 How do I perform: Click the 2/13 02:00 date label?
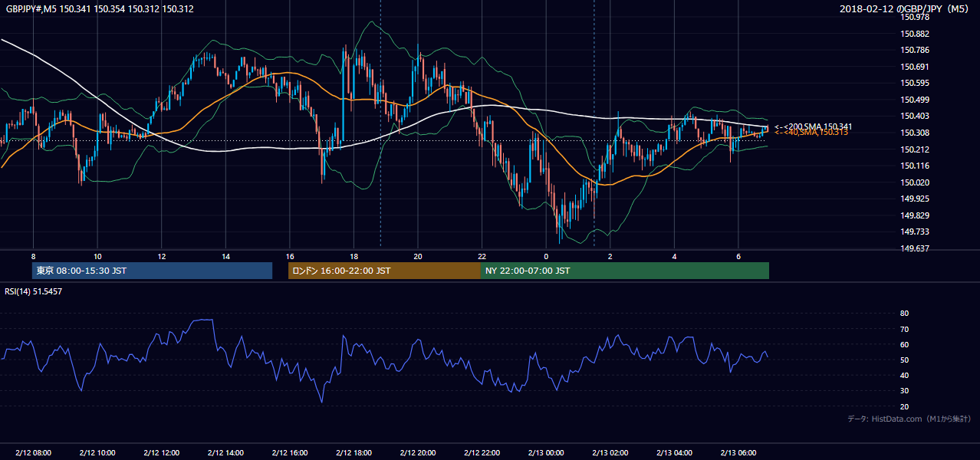(x=610, y=453)
